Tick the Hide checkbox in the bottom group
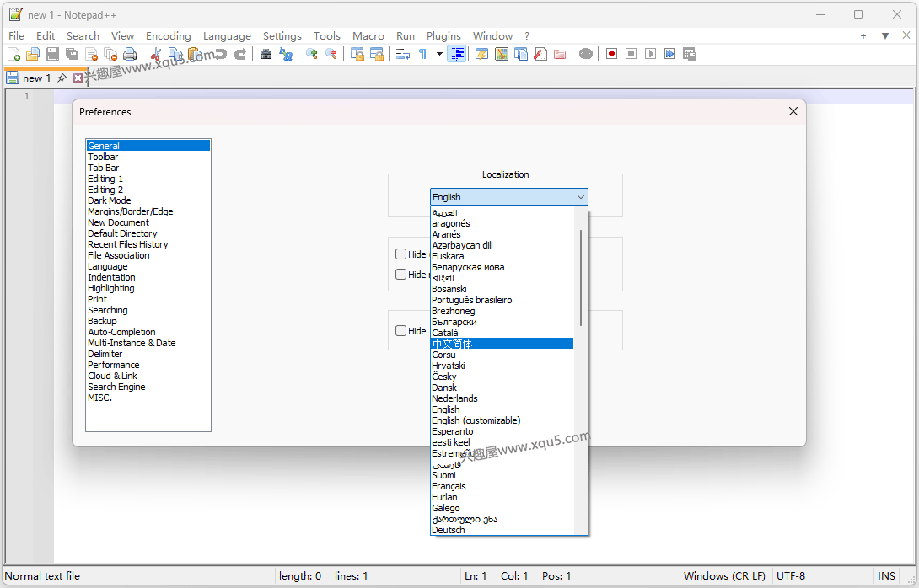 coord(400,331)
